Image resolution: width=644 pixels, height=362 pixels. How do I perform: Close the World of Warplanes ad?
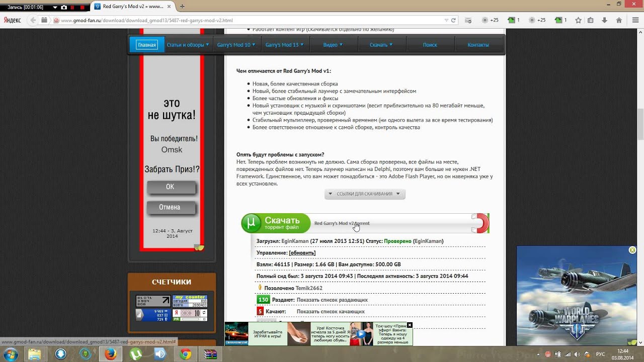(x=632, y=250)
